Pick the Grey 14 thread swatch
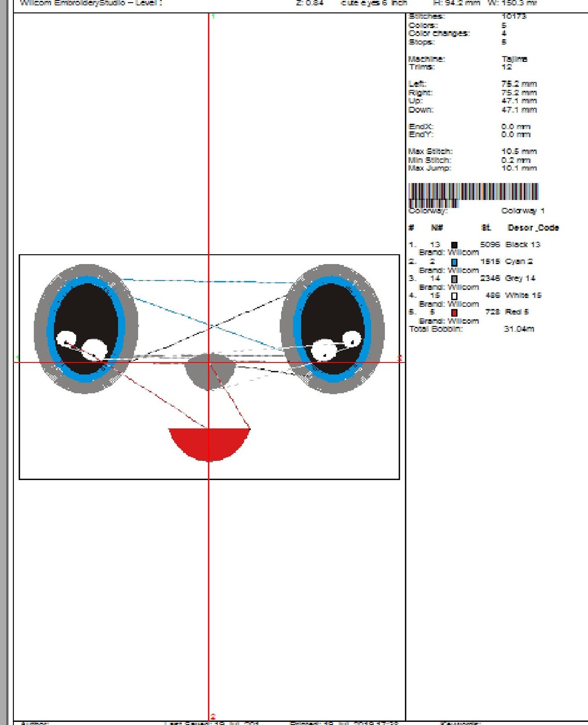588x725 pixels. [x=454, y=279]
